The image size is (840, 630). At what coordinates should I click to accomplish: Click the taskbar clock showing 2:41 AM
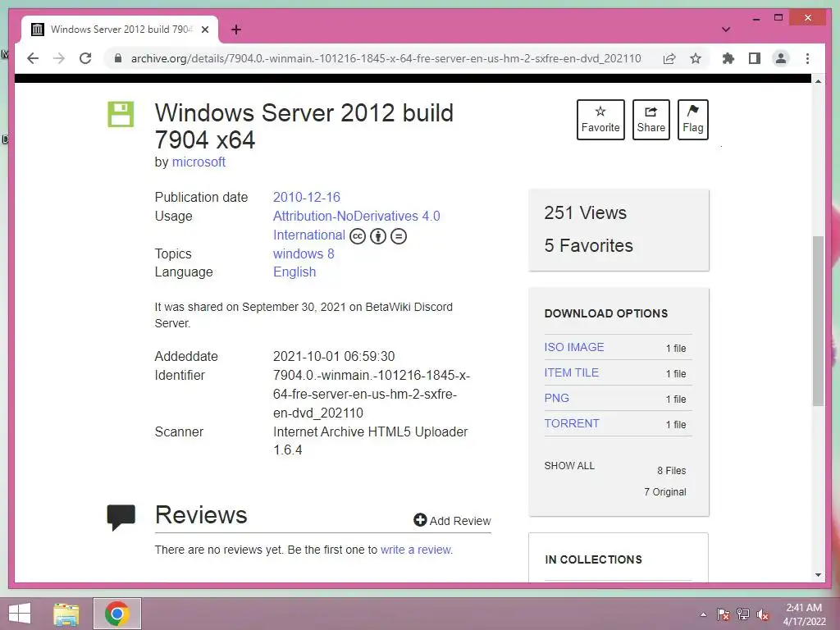pos(804,614)
